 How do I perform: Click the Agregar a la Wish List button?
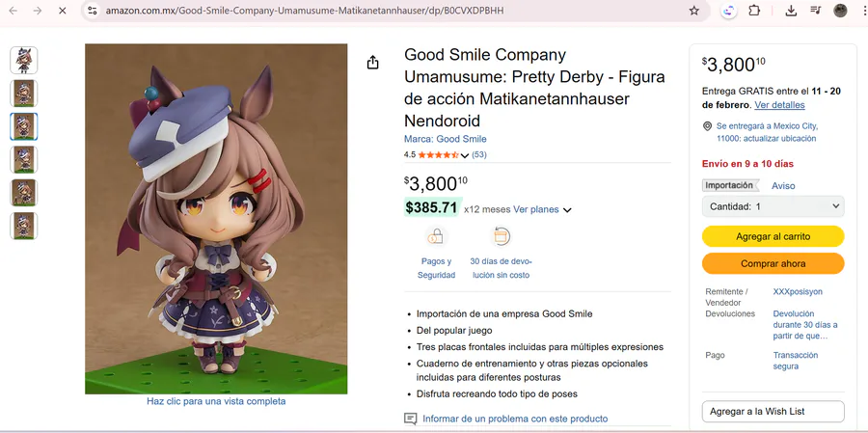773,412
